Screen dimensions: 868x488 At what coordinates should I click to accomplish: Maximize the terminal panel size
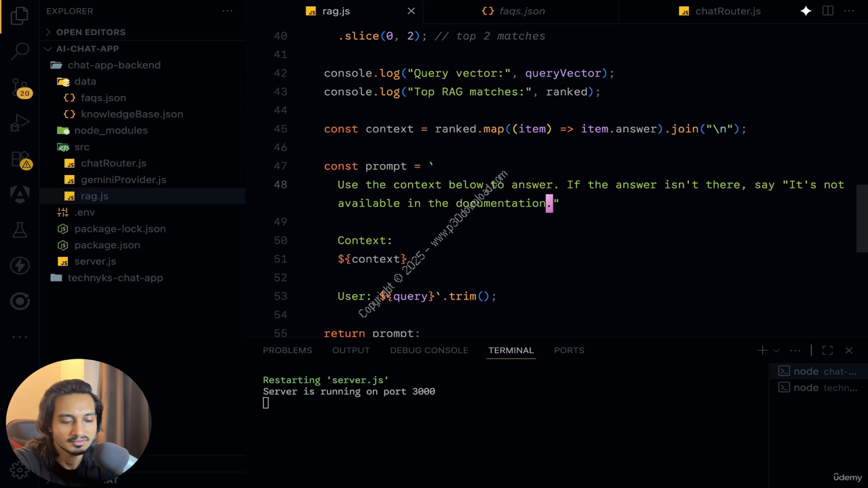click(827, 350)
